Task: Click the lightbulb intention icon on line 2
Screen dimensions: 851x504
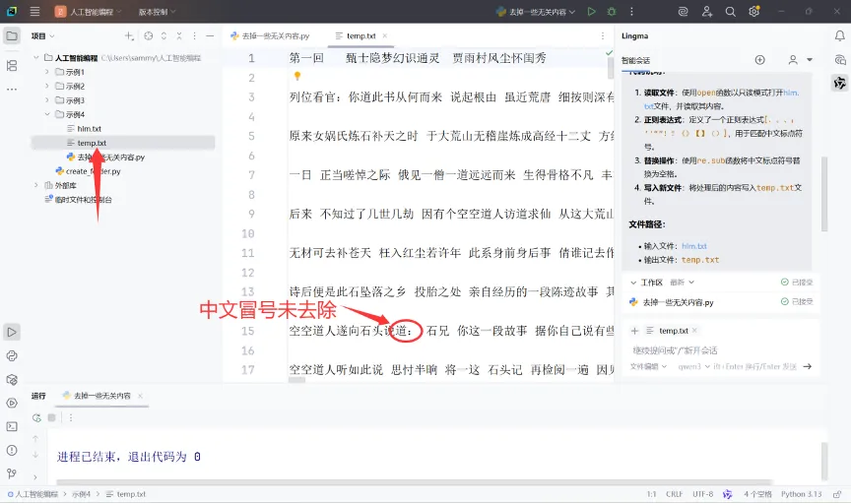Action: pos(297,76)
